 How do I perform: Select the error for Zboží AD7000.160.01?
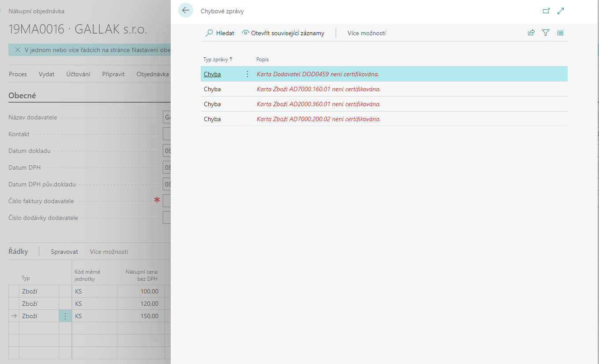click(x=318, y=89)
